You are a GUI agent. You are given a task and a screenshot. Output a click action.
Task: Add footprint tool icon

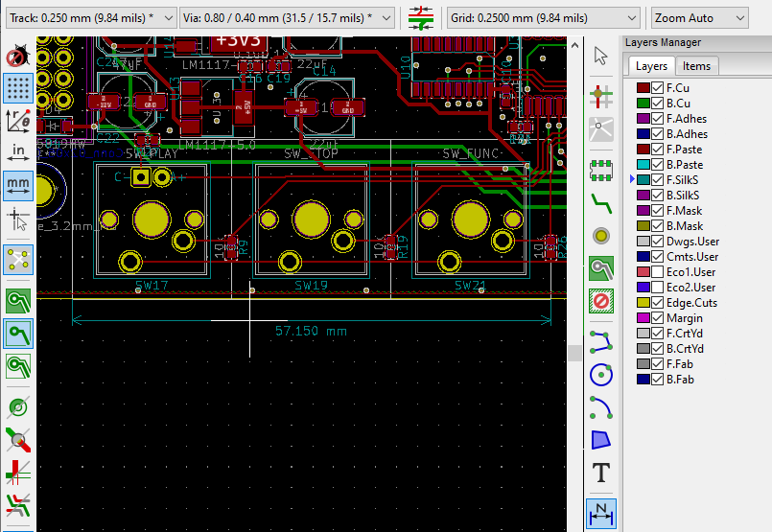coord(601,170)
